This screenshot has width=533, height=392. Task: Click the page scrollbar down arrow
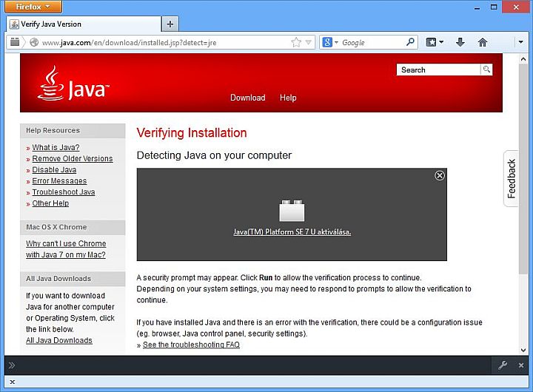coord(523,350)
